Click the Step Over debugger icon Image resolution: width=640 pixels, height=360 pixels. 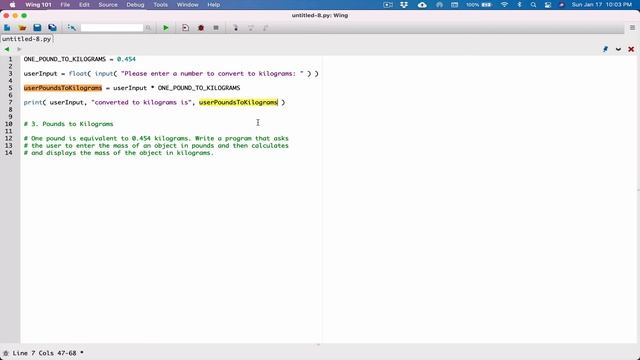click(251, 28)
